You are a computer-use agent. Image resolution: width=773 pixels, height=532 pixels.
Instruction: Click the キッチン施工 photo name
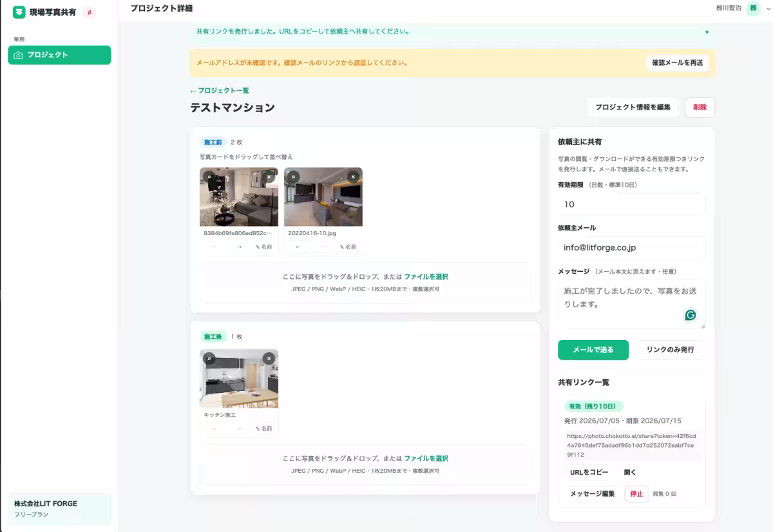220,415
